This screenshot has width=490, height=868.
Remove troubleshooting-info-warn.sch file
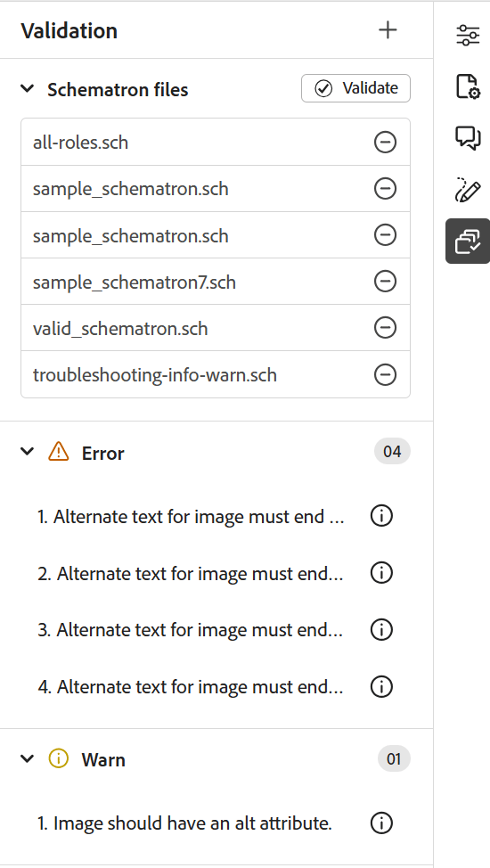(x=385, y=375)
